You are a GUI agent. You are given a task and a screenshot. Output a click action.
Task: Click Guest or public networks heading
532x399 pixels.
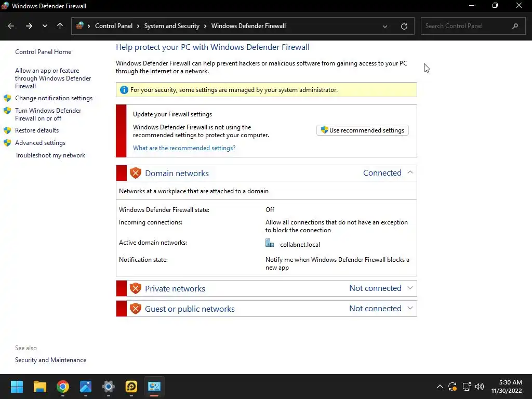(190, 309)
